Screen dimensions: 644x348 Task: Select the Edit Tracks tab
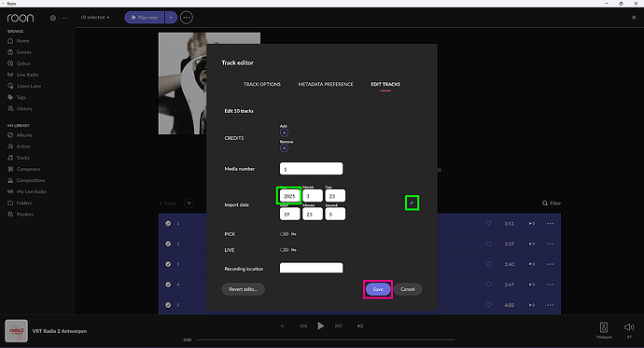[x=385, y=84]
